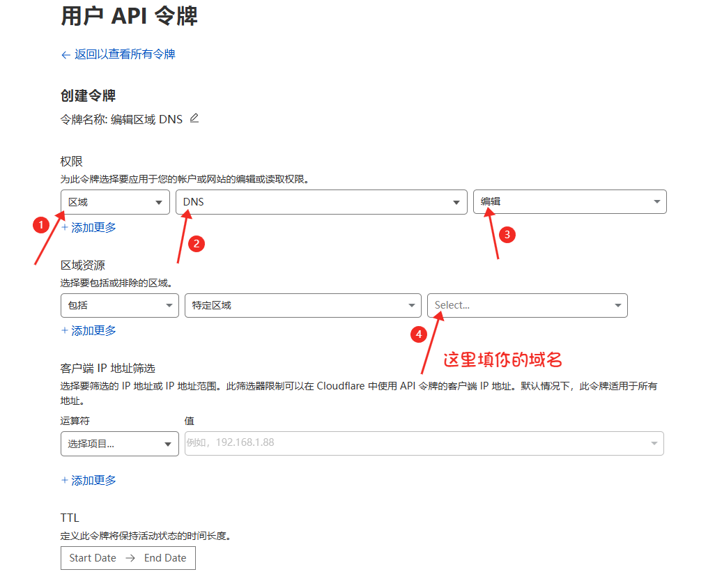Click 添加更多 under the permissions row
Image resolution: width=715 pixels, height=588 pixels.
(x=89, y=227)
